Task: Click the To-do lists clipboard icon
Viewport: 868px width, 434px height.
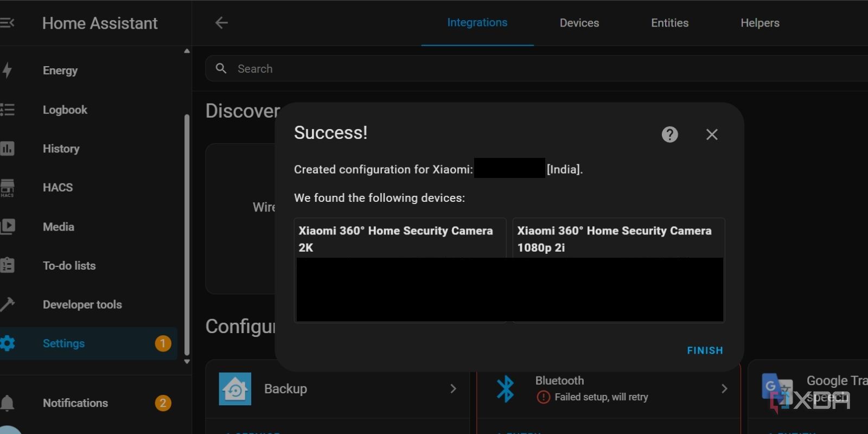Action: (7, 265)
